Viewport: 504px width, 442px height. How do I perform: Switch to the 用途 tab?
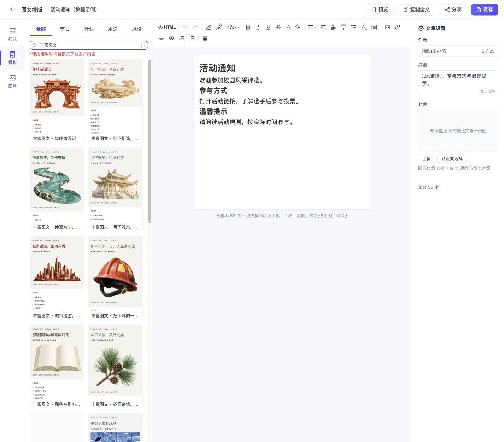(x=113, y=29)
